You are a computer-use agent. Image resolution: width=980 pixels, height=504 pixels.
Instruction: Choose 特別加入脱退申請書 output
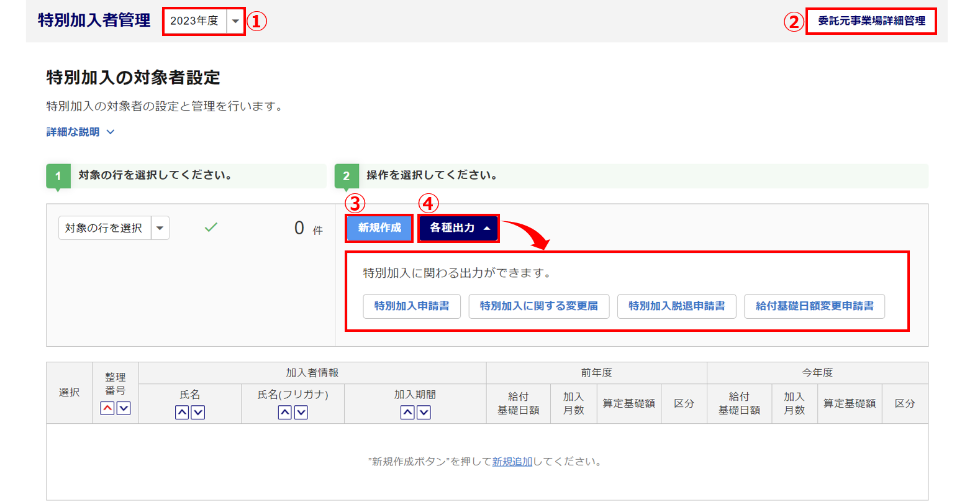[676, 306]
